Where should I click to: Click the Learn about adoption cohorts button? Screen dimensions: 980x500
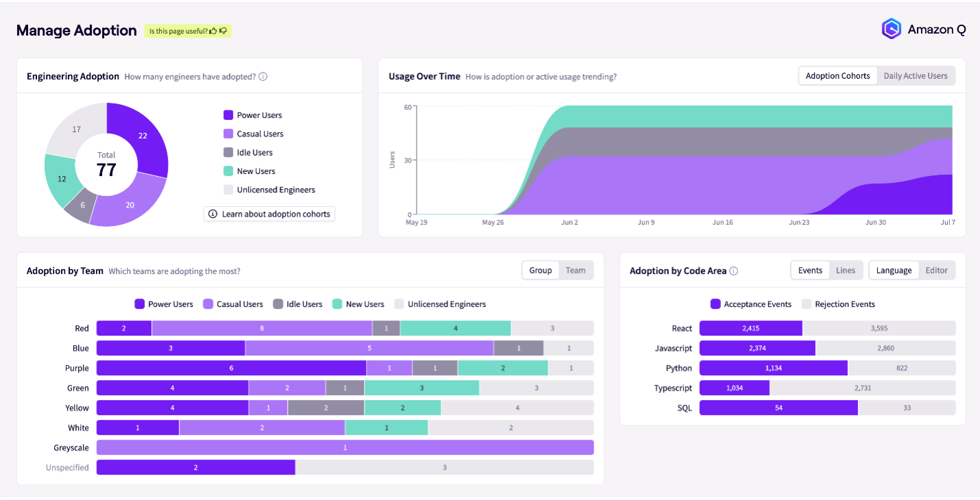pyautogui.click(x=269, y=214)
